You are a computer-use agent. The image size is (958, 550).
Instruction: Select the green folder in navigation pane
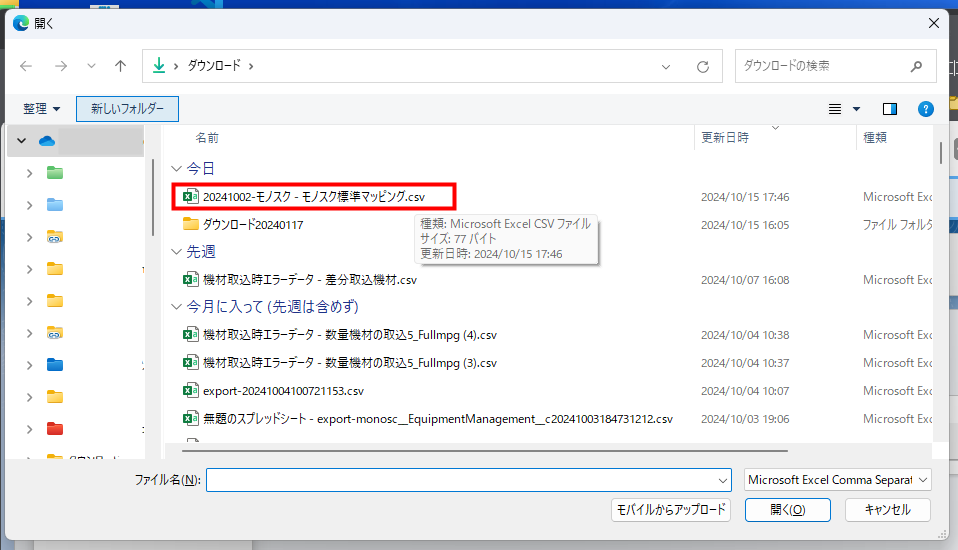tap(55, 173)
